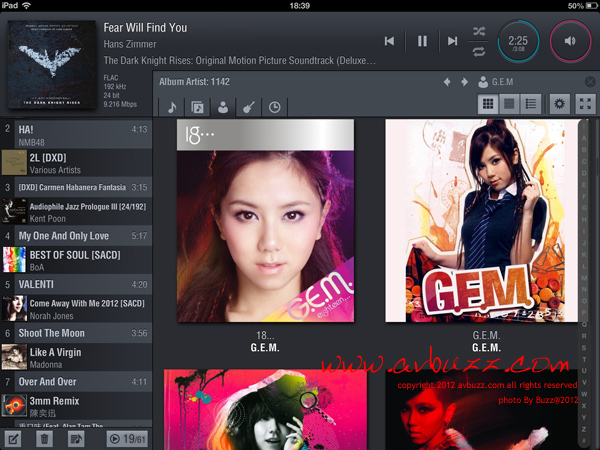Go back to the previous track
This screenshot has height=450, width=600.
[390, 41]
